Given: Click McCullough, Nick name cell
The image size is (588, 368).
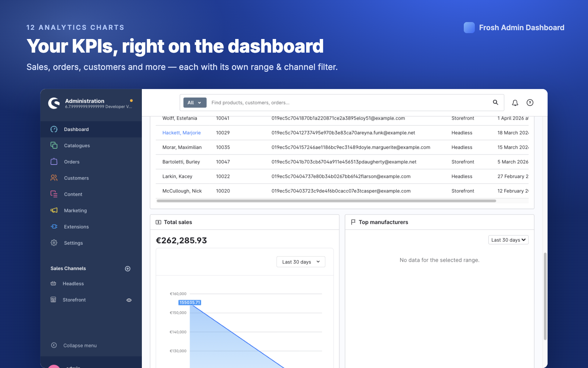Looking at the screenshot, I should [182, 191].
